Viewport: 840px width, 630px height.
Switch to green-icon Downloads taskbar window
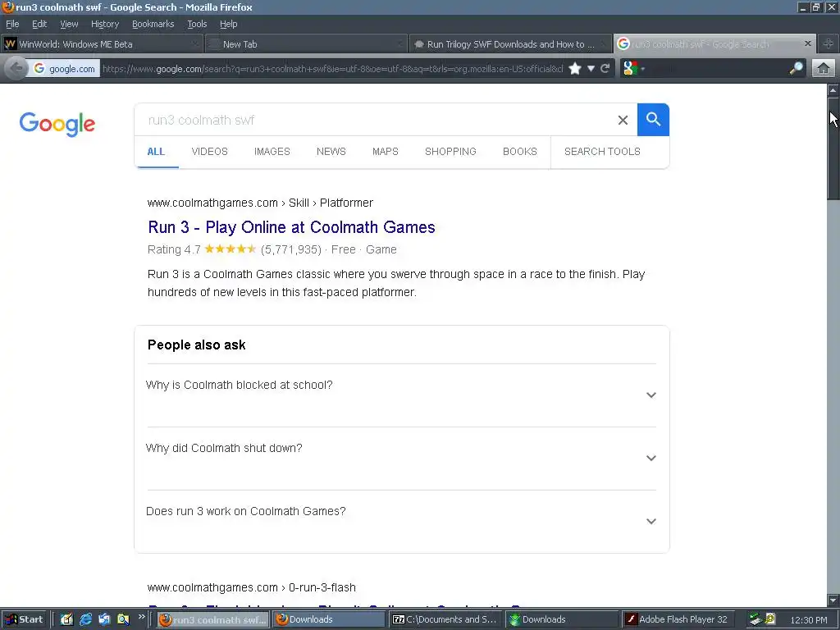(x=561, y=619)
